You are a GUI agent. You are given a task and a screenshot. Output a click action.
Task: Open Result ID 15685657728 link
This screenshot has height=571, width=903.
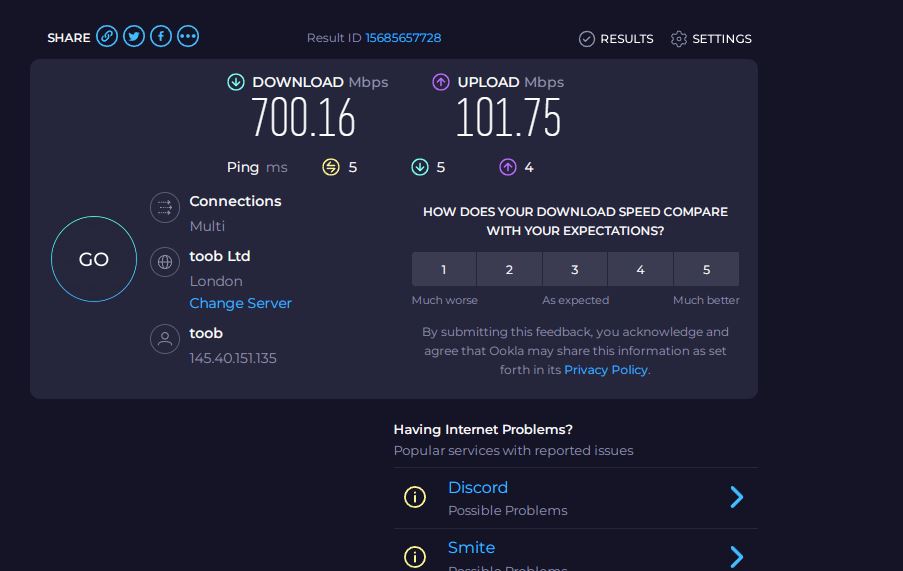(403, 38)
